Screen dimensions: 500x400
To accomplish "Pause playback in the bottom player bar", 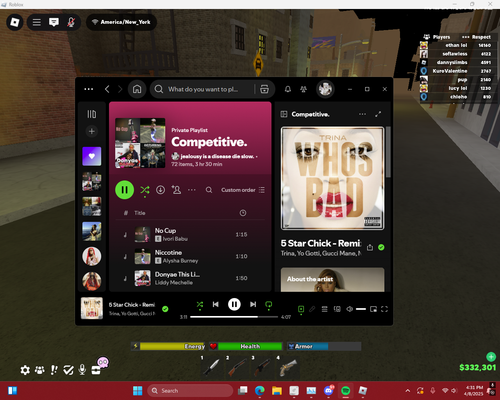I will pos(234,304).
